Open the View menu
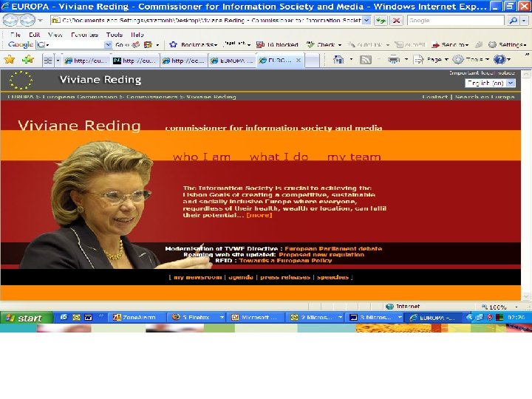 (55, 35)
